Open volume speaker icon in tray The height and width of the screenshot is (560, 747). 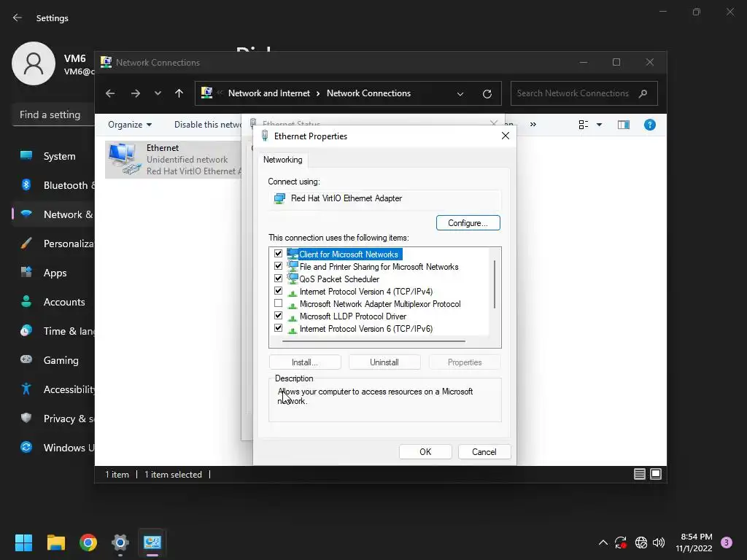(x=659, y=542)
